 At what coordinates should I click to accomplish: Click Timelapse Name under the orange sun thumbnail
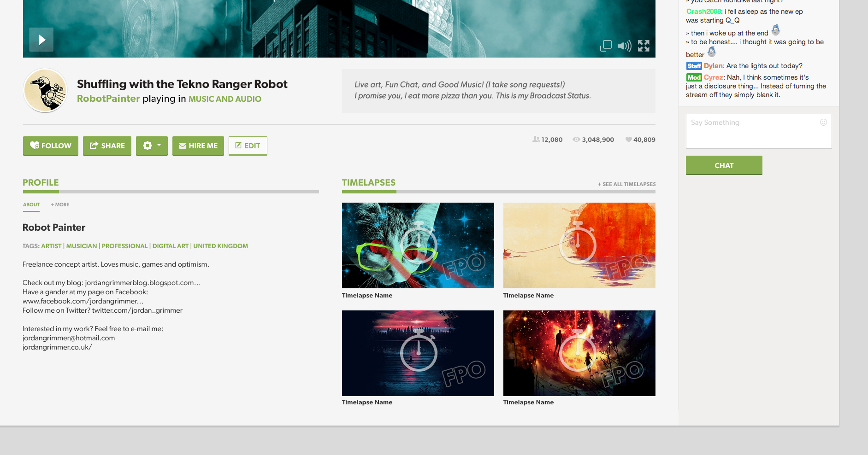point(528,295)
